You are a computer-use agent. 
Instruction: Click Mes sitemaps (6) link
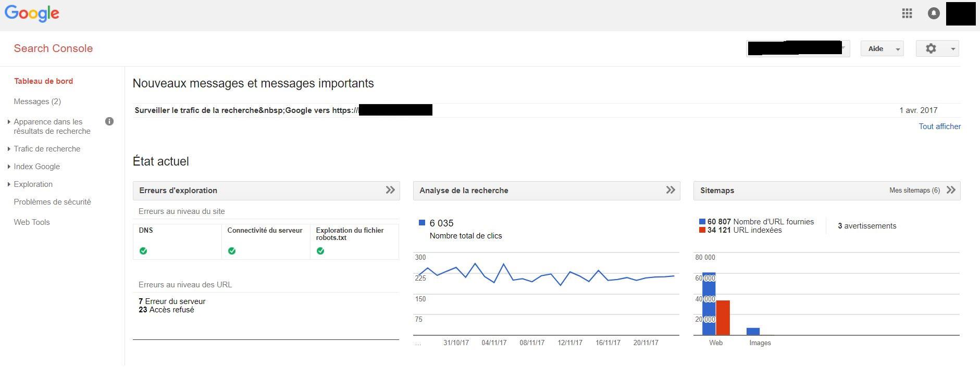[914, 191]
